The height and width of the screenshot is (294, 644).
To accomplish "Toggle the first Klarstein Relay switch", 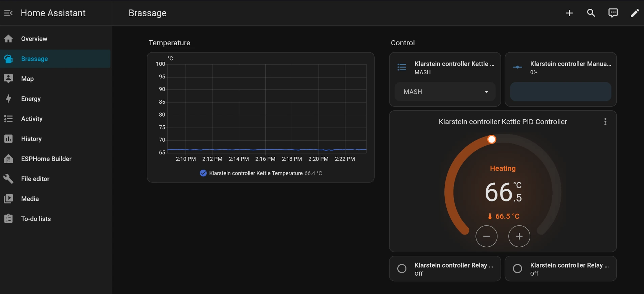I will pos(402,269).
